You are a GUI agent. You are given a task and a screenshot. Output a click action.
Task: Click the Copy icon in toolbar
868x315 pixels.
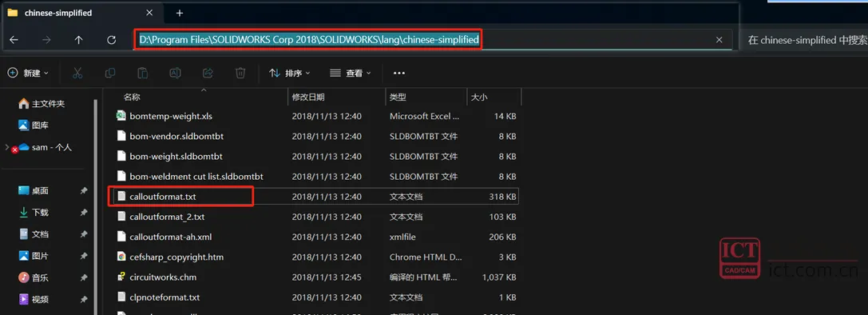110,73
